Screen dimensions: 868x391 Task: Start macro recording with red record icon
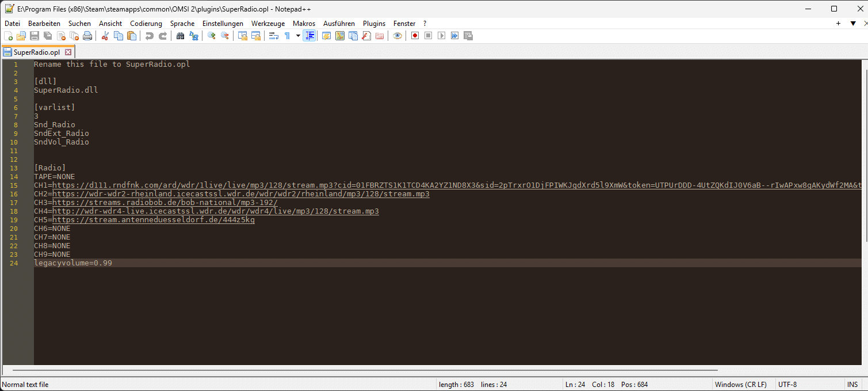tap(415, 36)
